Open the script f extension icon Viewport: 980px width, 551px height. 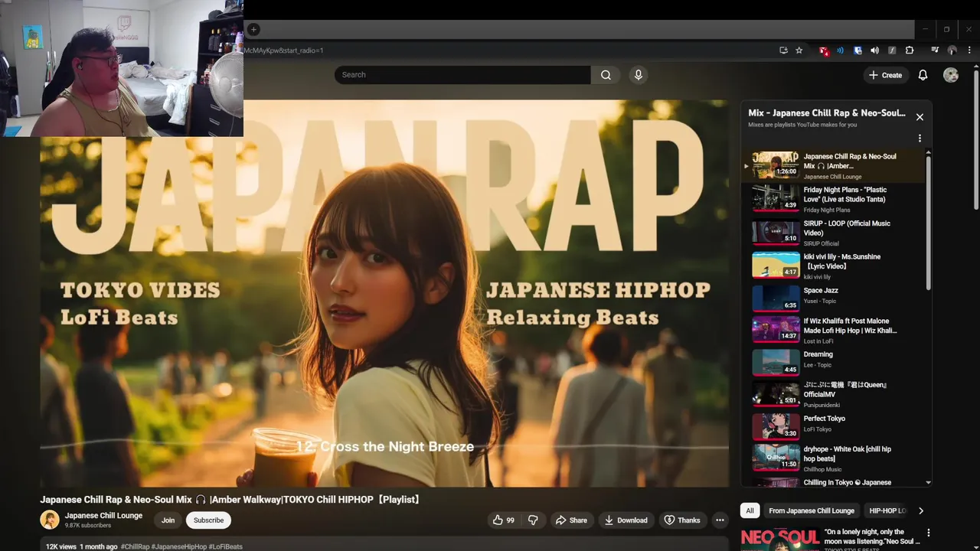coord(892,51)
